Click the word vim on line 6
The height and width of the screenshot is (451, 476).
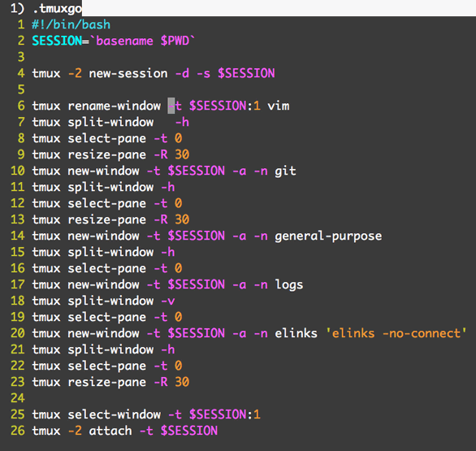pyautogui.click(x=279, y=106)
